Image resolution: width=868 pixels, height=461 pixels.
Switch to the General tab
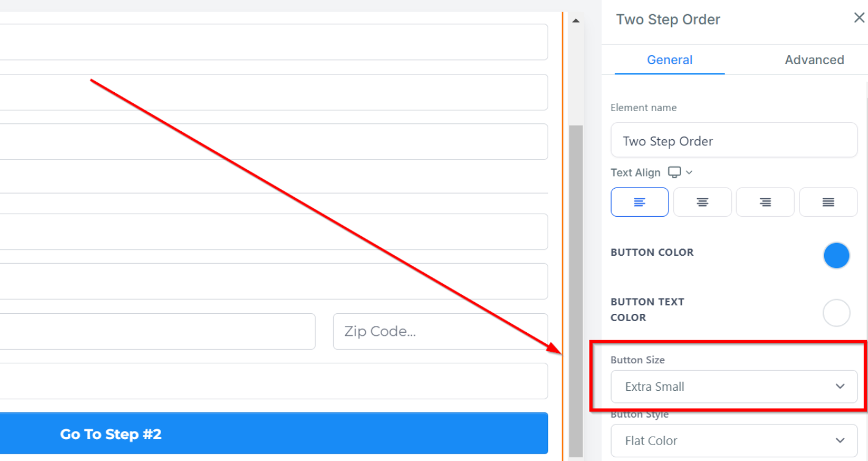(x=670, y=60)
